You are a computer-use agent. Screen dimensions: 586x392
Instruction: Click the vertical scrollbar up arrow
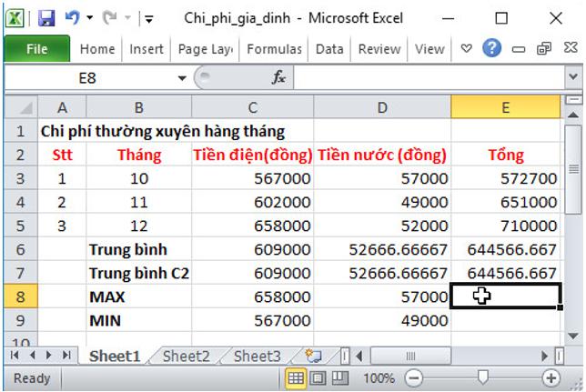(573, 116)
